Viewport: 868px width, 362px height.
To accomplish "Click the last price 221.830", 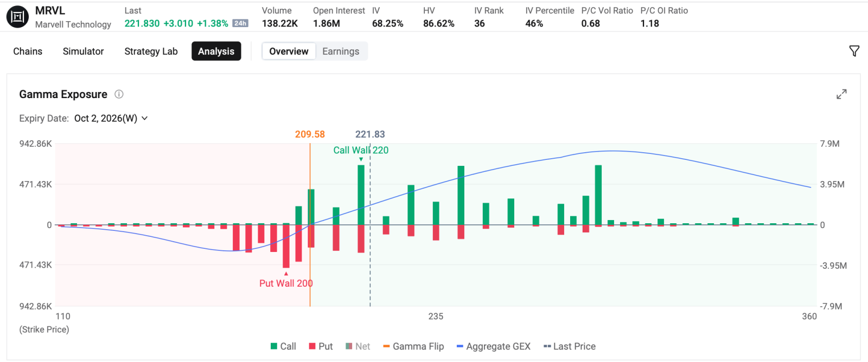I will click(142, 23).
